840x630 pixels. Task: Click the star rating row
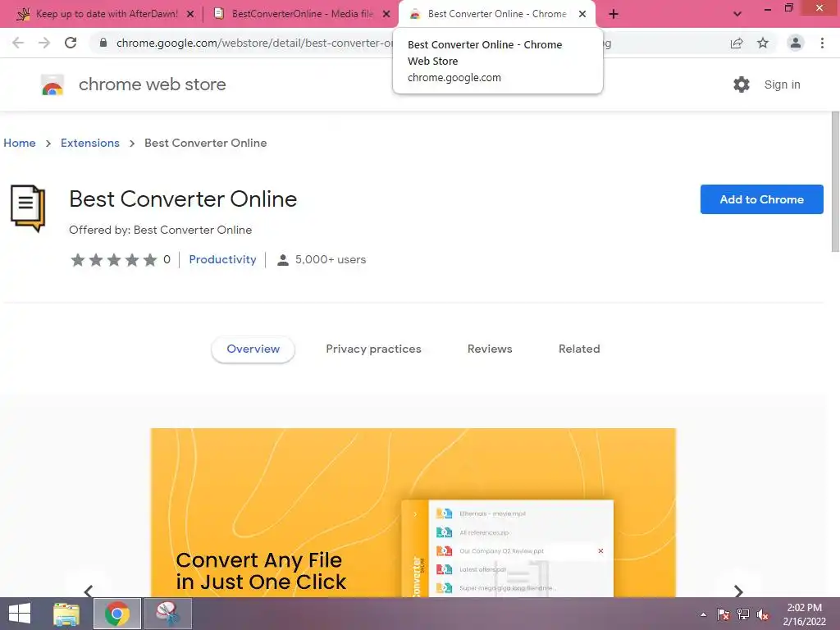click(x=113, y=260)
